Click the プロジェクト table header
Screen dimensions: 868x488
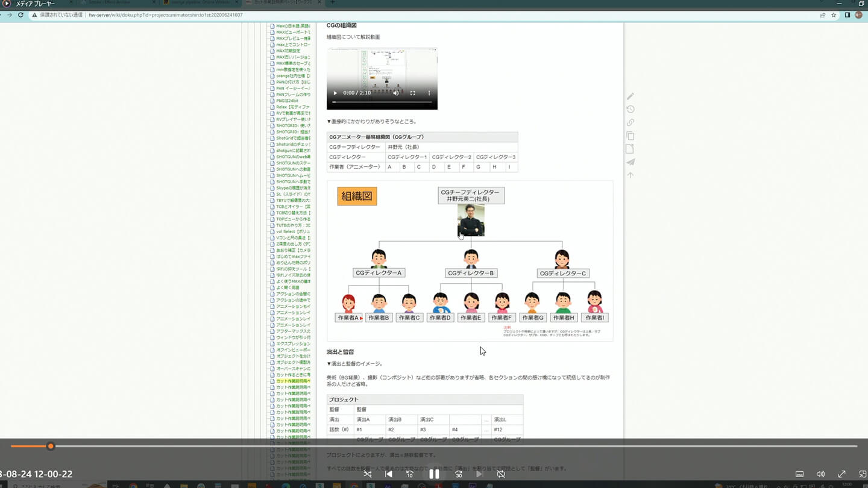click(425, 399)
